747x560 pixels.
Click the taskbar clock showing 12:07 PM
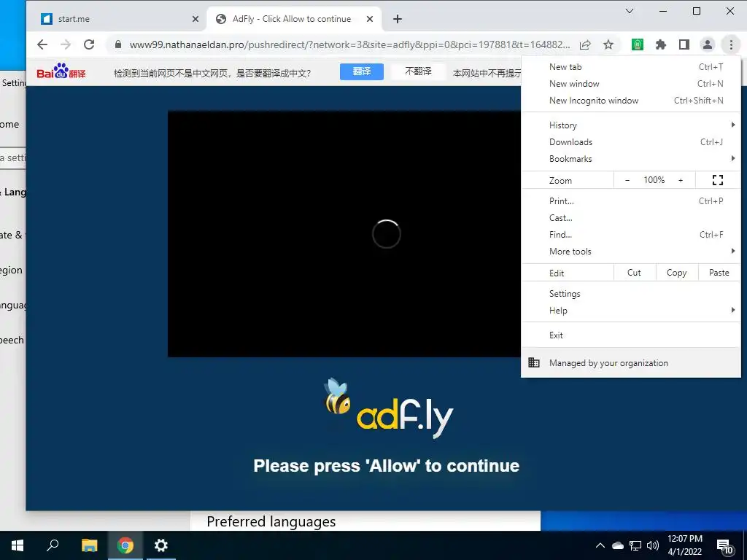tap(684, 545)
